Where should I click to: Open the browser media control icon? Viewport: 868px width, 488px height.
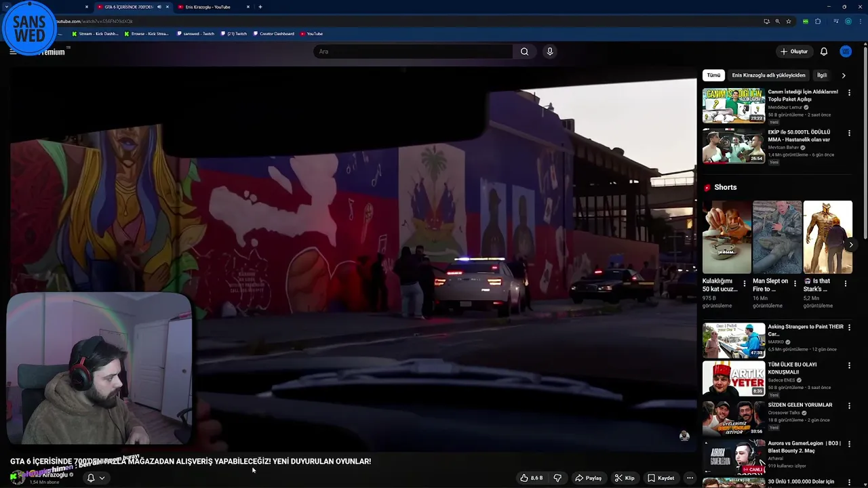point(836,21)
